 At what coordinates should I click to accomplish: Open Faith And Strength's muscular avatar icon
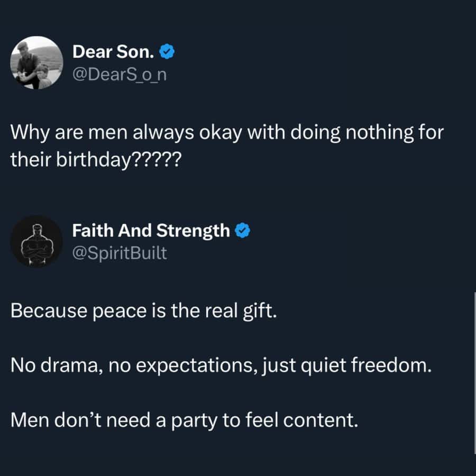(x=37, y=241)
